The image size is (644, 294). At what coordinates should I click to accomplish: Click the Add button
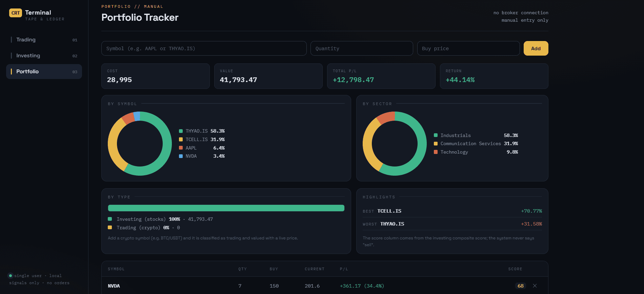click(536, 48)
